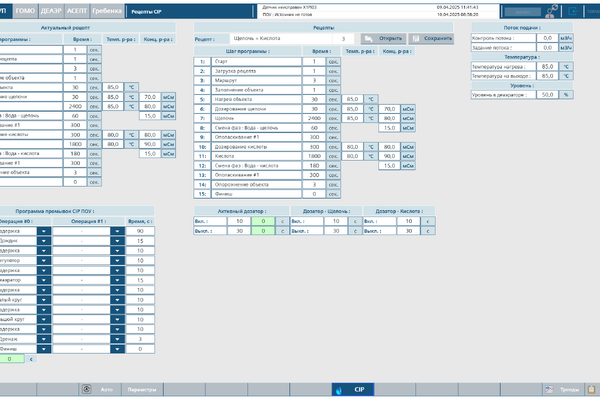
Task: Open the Гребенка tab
Action: 108,8
